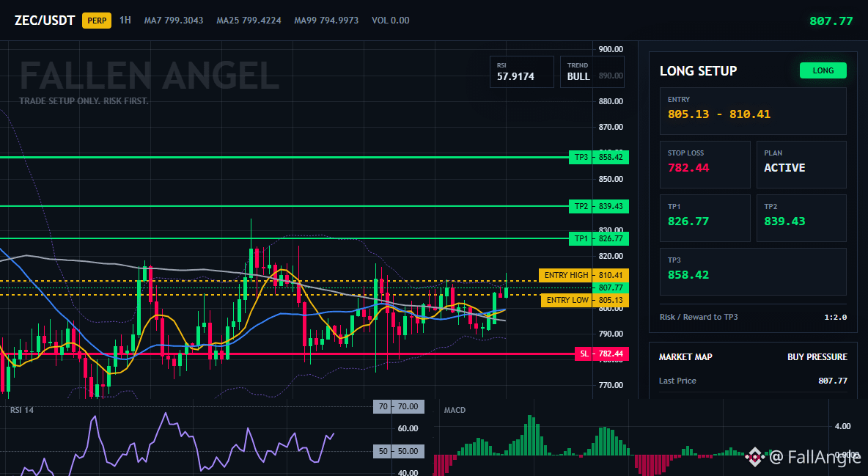Click the LONG SETUP heading

(698, 71)
